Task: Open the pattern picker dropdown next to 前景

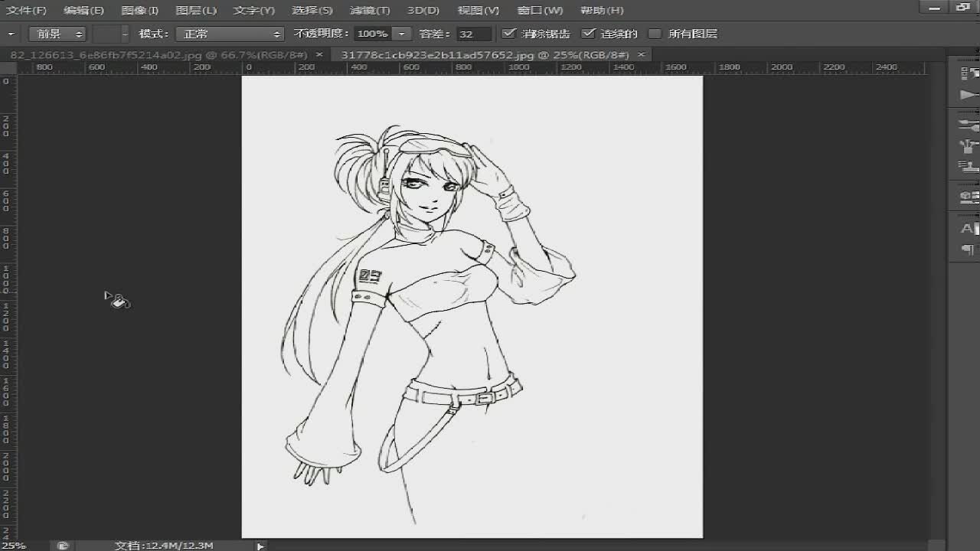Action: [x=125, y=34]
